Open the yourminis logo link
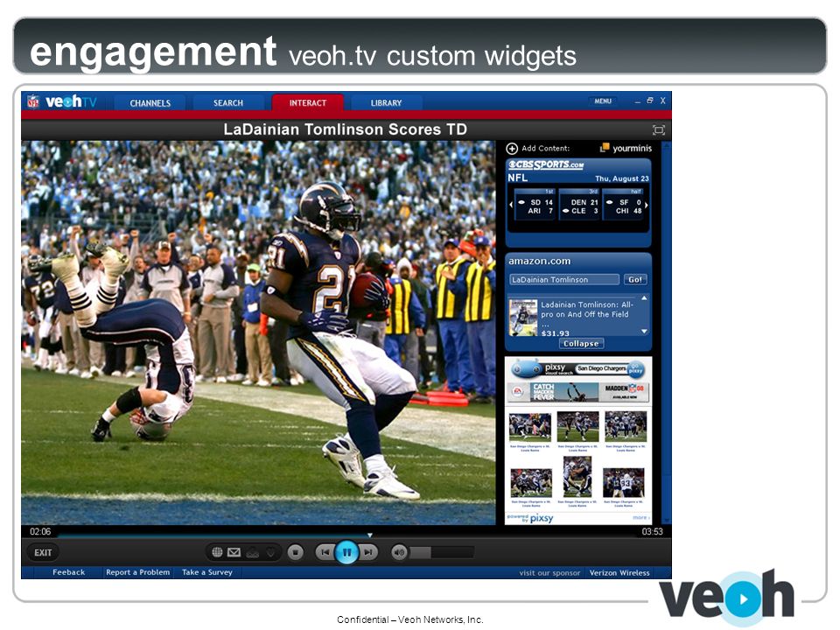840x630 pixels. coord(626,148)
